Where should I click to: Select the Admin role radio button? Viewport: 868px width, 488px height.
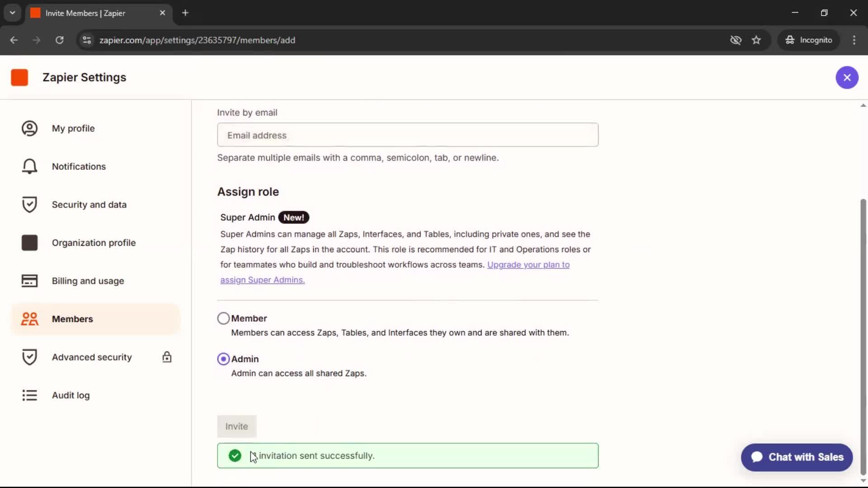click(223, 359)
